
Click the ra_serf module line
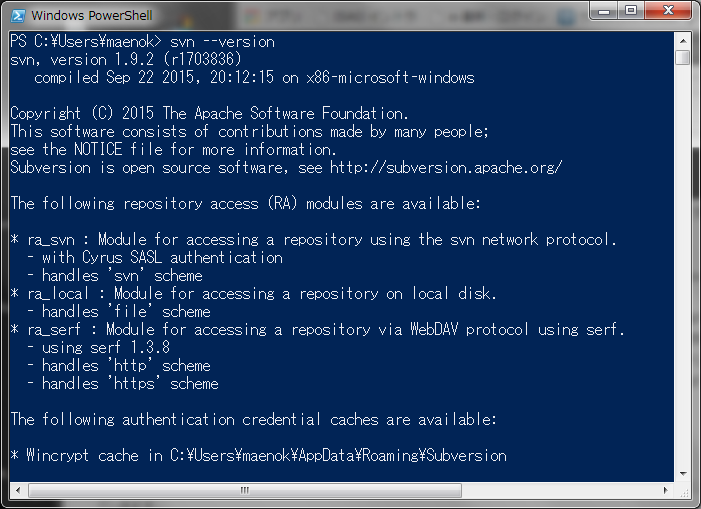pos(317,330)
